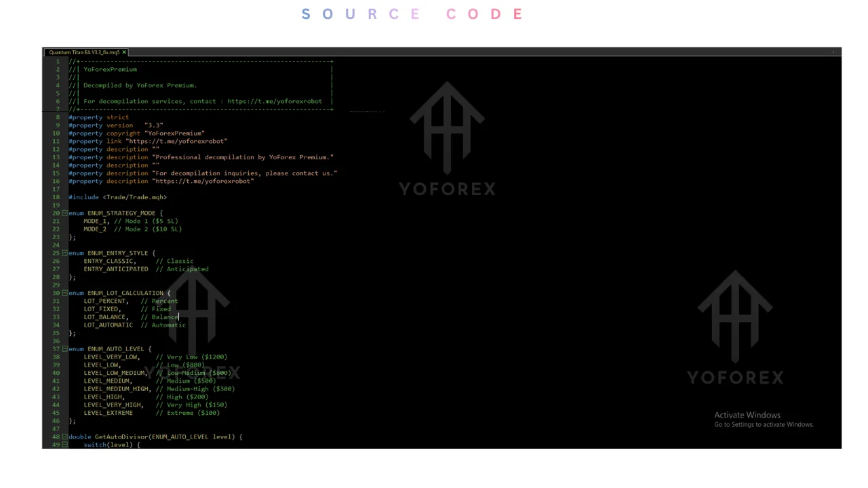This screenshot has width=868, height=488.
Task: Click line number 1 in the gutter
Action: (x=58, y=61)
